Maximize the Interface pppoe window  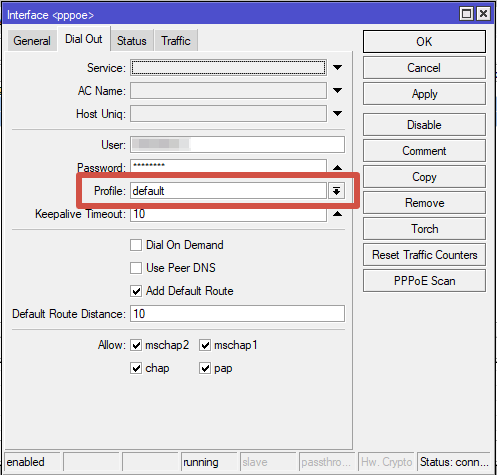pyautogui.click(x=466, y=14)
